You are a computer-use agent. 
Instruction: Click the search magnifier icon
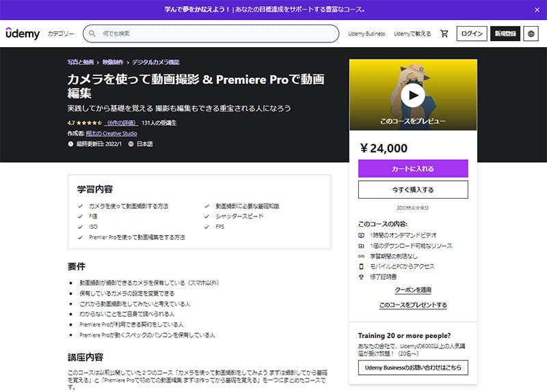(92, 33)
